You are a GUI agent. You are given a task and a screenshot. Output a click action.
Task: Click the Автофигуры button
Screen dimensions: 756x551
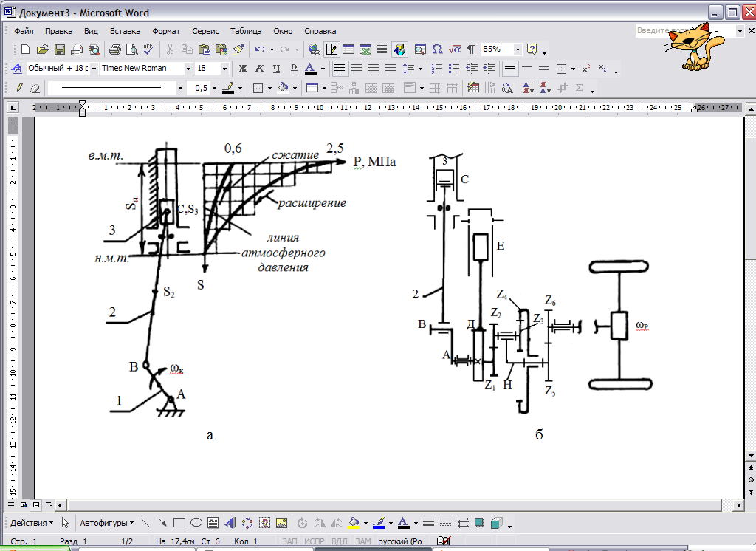pyautogui.click(x=106, y=523)
